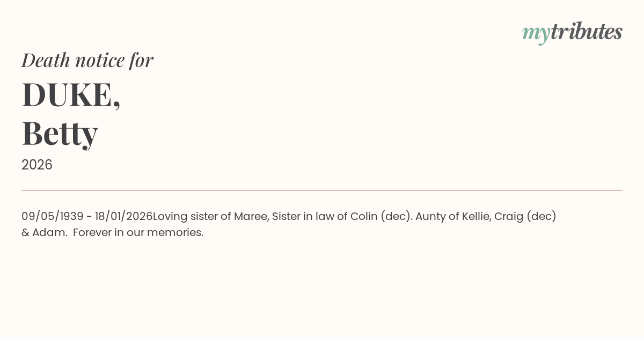Click the death date 18/01/2026
The width and height of the screenshot is (644, 338).
pyautogui.click(x=124, y=217)
